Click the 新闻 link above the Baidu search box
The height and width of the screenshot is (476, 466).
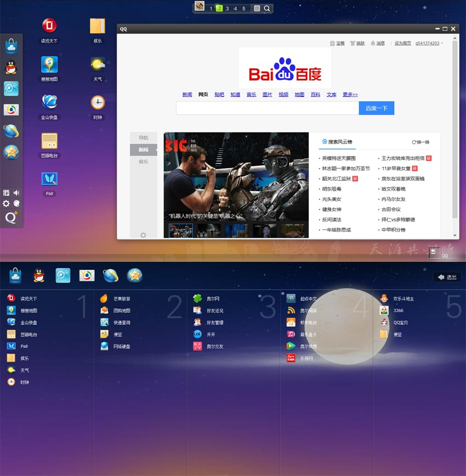click(187, 94)
